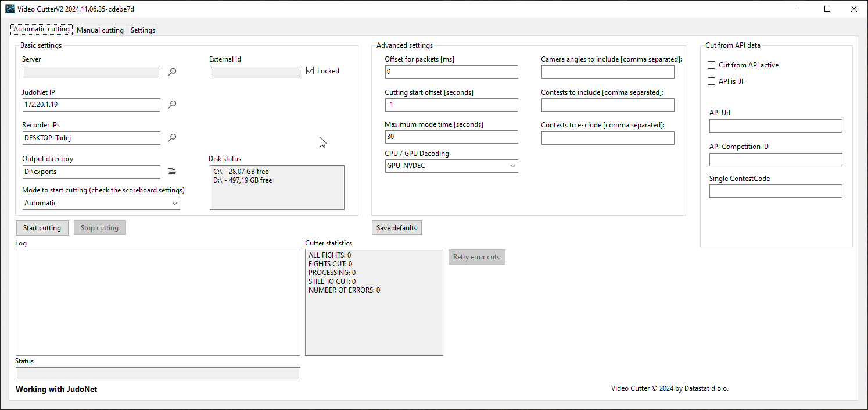868x410 pixels.
Task: Click the Offset for packets input field
Action: pyautogui.click(x=451, y=72)
